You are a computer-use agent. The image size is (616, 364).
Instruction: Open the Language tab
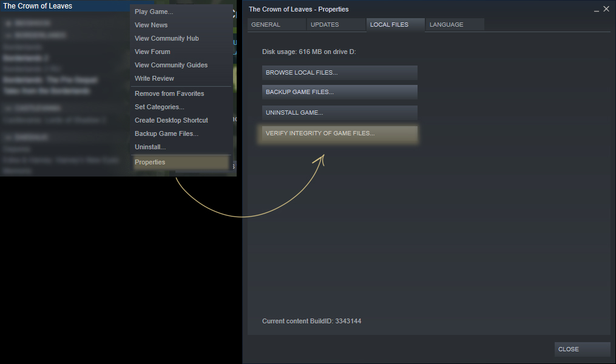pos(455,25)
